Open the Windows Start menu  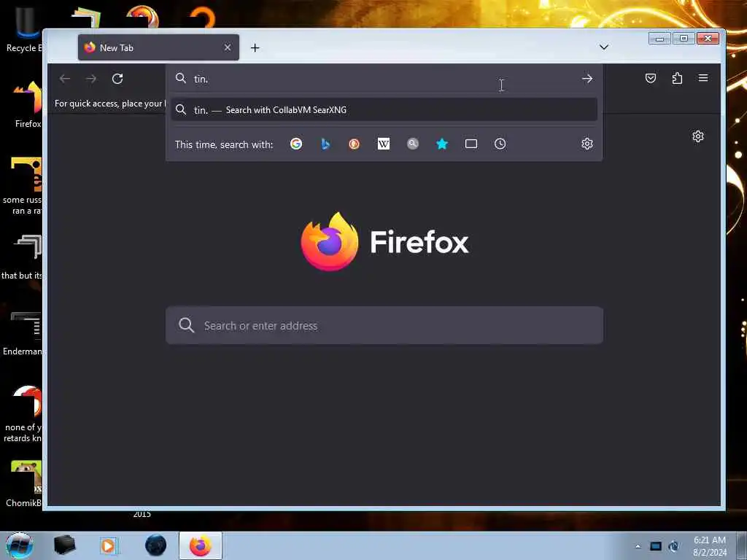pyautogui.click(x=20, y=545)
